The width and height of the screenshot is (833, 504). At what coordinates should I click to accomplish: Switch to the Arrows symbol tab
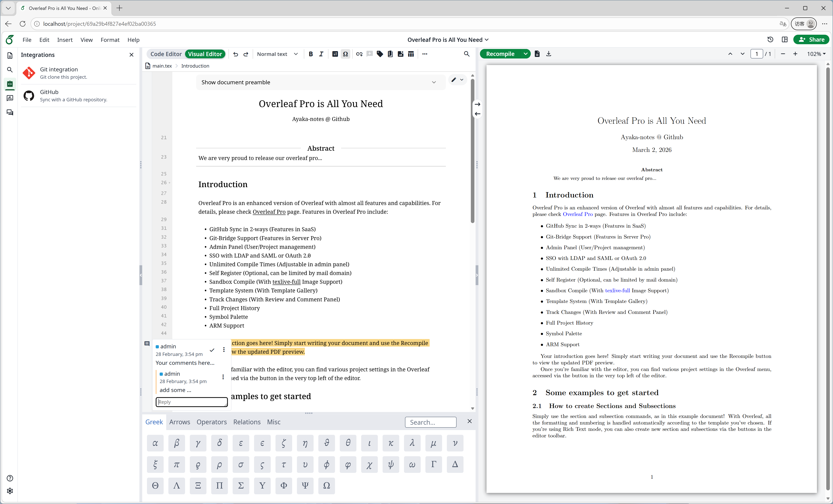coord(179,422)
